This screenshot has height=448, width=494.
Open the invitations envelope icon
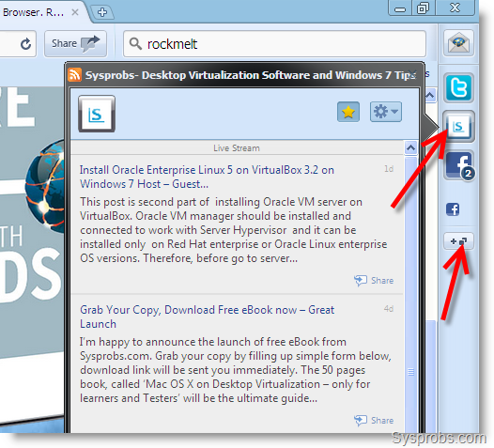point(458,43)
